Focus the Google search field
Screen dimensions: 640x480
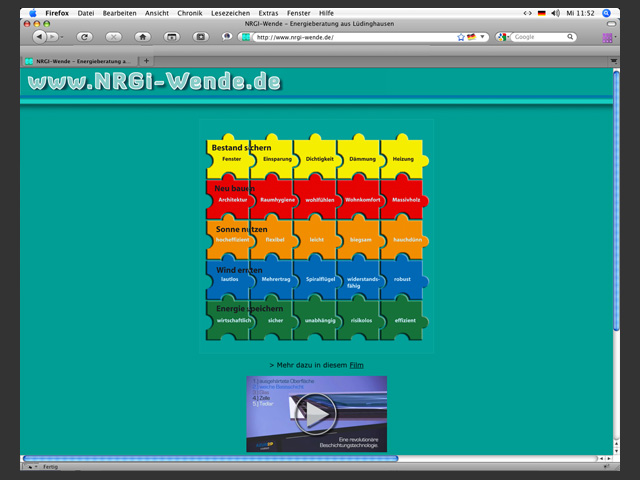[539, 37]
